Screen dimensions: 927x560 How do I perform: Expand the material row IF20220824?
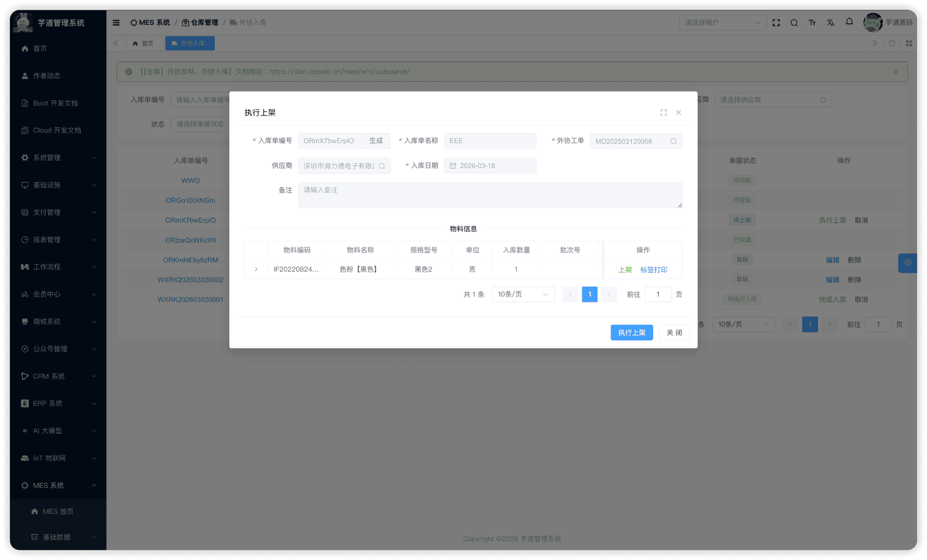tap(256, 269)
